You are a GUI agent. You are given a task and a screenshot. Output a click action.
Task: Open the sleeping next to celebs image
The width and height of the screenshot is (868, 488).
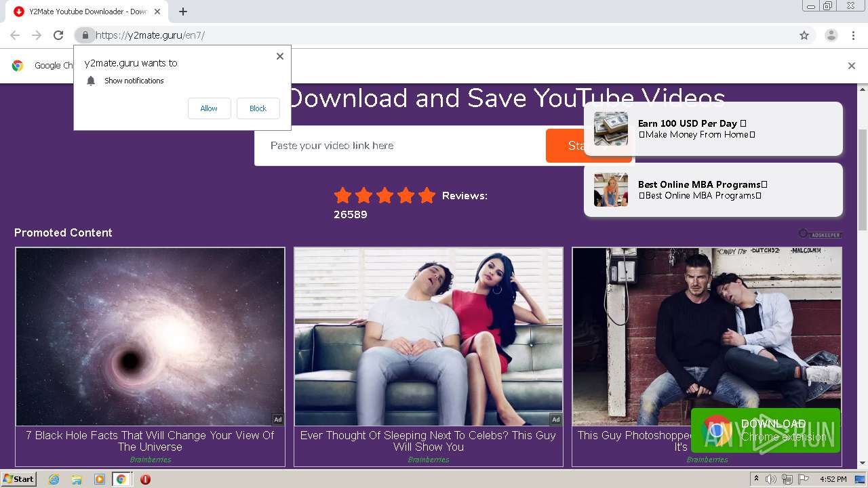429,337
